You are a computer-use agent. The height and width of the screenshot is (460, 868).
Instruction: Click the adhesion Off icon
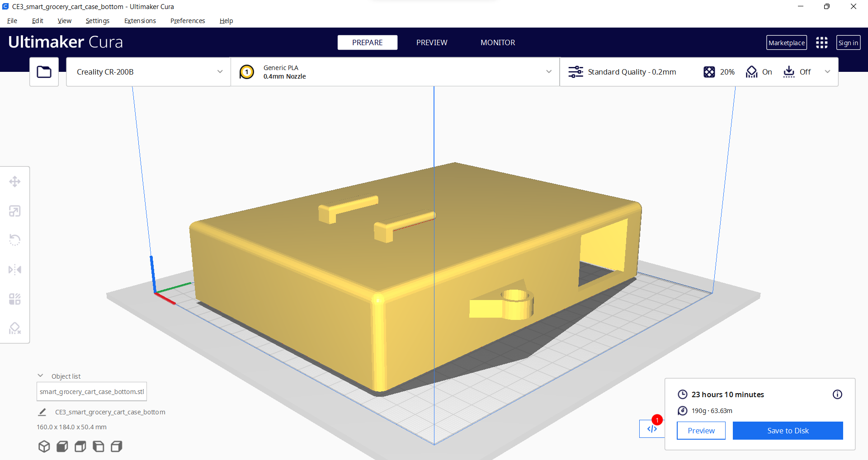tap(789, 72)
